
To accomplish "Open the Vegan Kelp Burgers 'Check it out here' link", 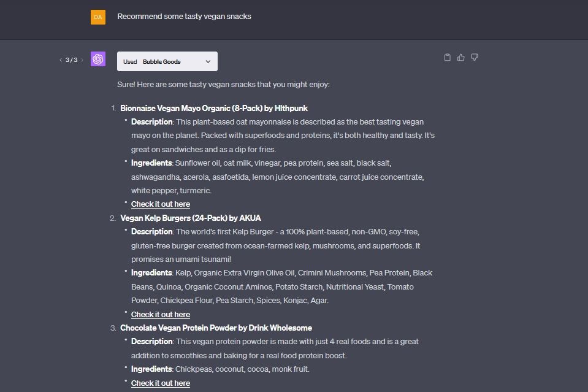I will click(x=161, y=315).
